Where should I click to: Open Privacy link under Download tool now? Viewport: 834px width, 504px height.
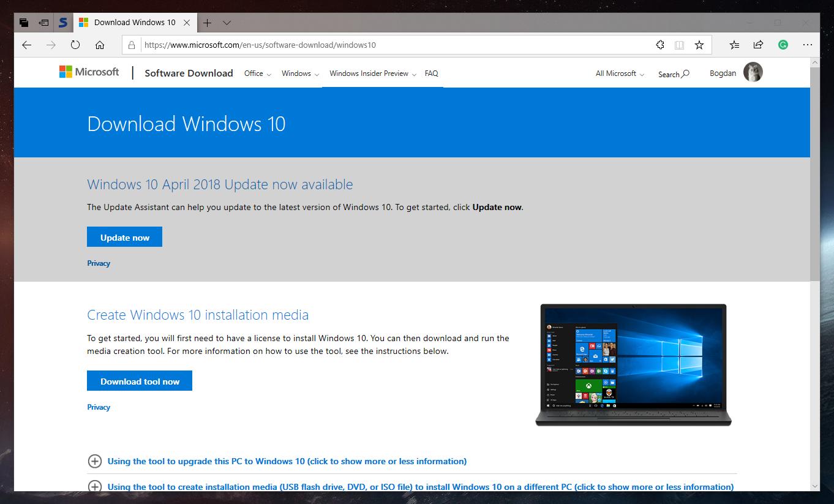pyautogui.click(x=99, y=407)
